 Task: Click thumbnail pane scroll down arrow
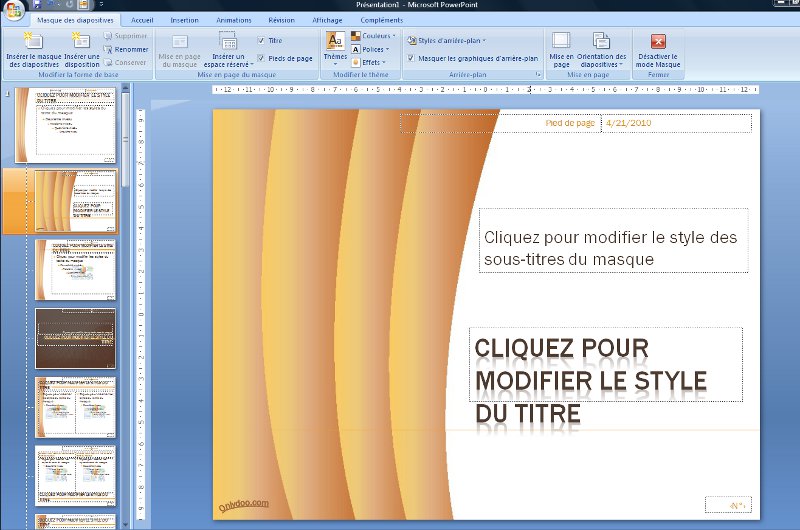(126, 524)
